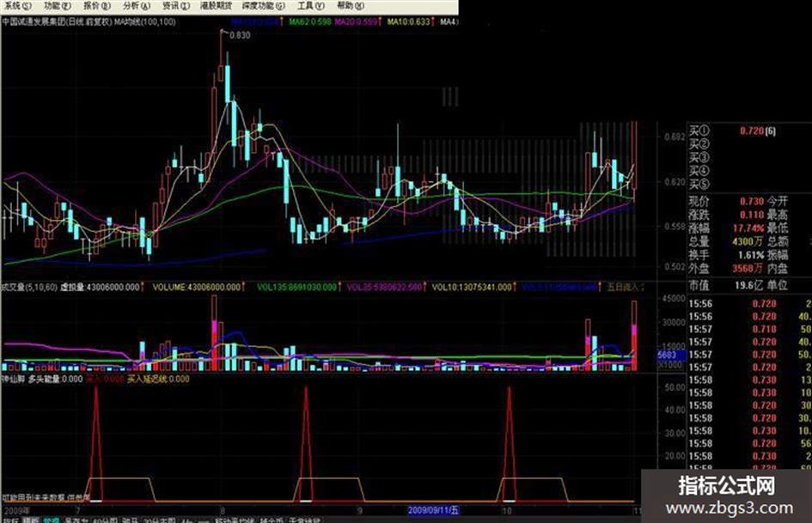
Task: Click the 虚拟量:43006000.000 label
Action: pos(101,287)
